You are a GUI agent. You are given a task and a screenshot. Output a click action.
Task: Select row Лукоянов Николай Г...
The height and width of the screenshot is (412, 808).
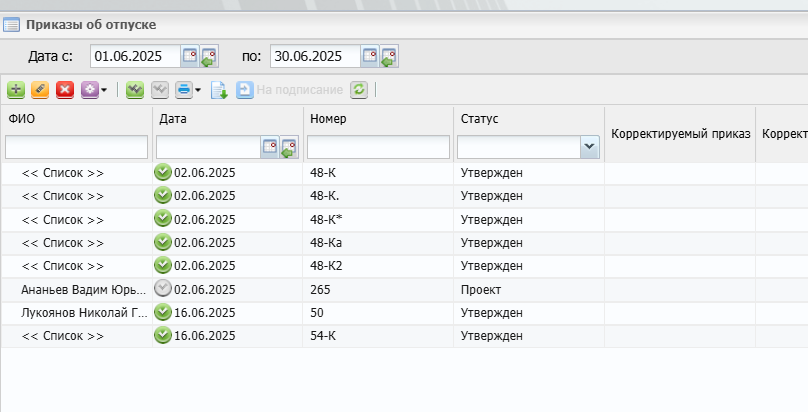(x=84, y=313)
